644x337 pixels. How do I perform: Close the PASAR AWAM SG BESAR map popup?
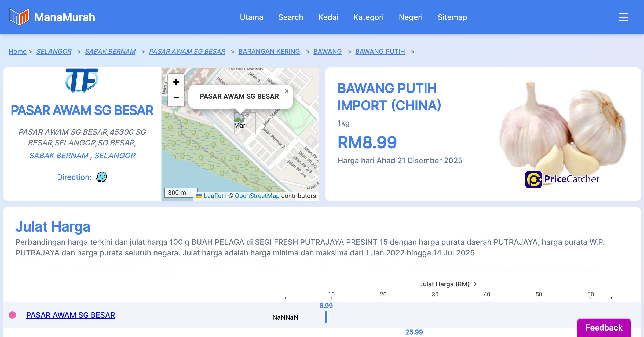[x=286, y=91]
